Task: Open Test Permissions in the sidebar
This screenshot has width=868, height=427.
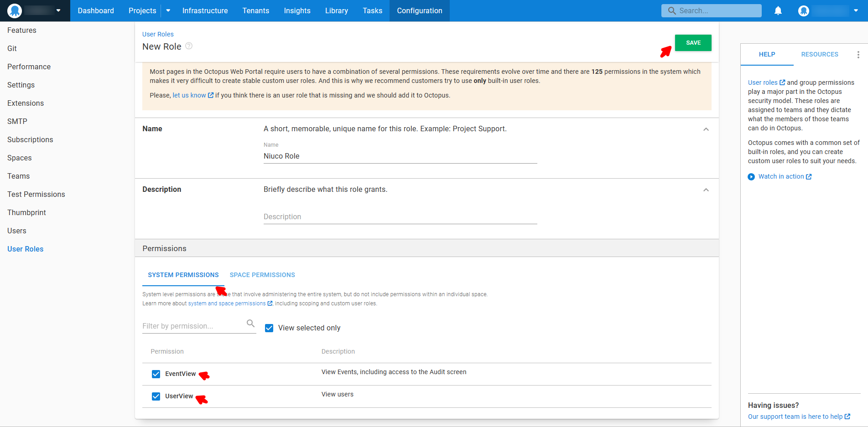Action: click(x=36, y=194)
